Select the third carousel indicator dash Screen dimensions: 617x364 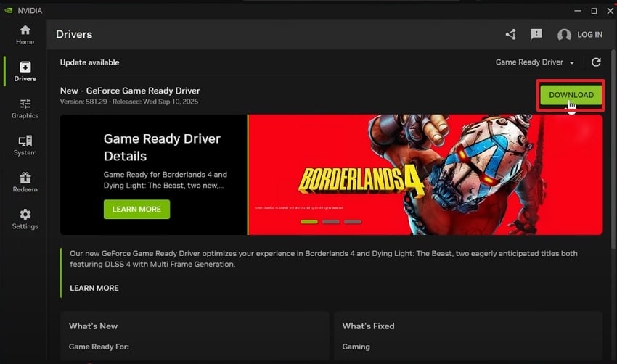tap(353, 222)
